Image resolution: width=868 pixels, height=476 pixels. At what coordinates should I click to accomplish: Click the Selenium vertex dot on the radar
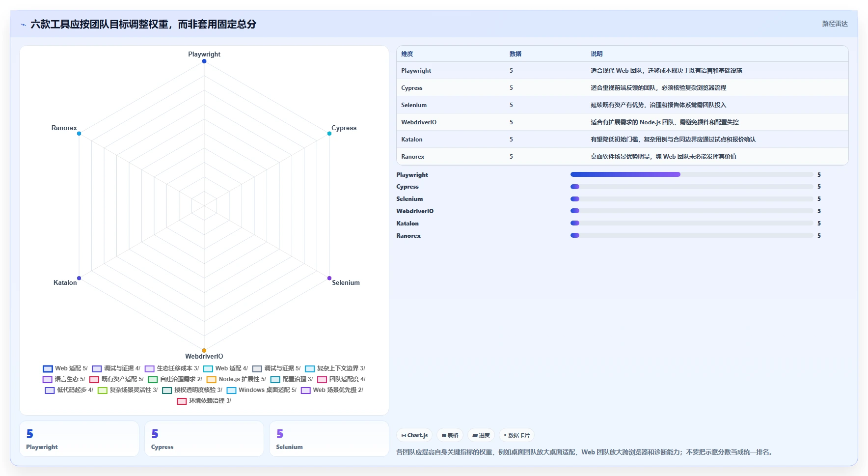329,278
